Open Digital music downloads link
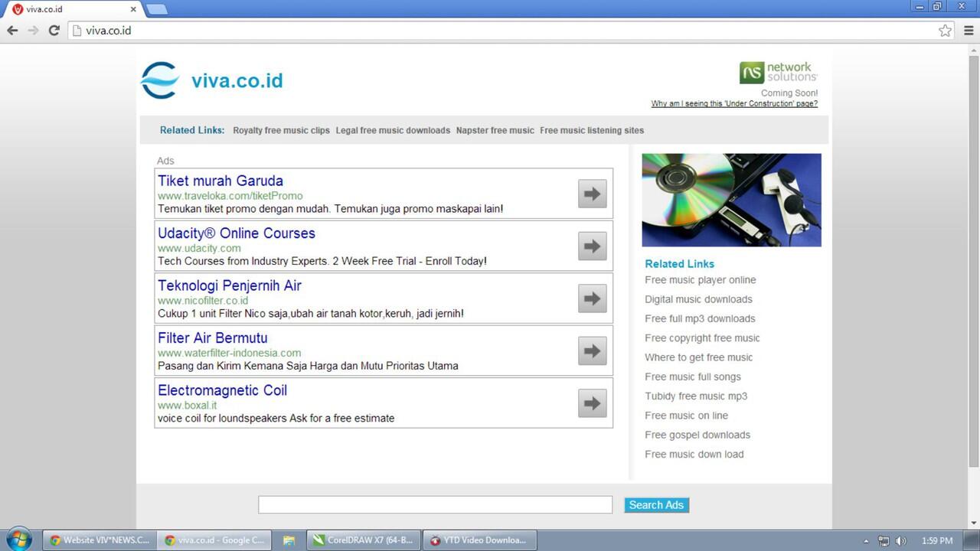980x551 pixels. point(698,299)
